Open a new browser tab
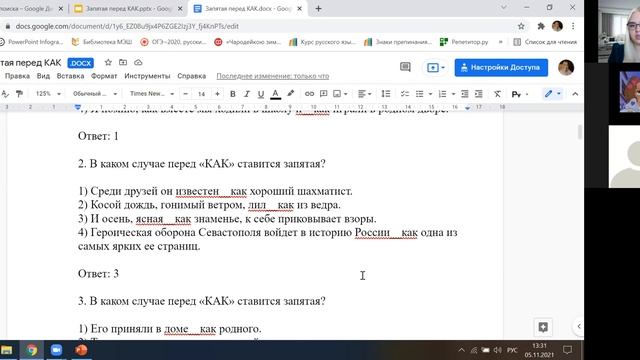 (x=318, y=8)
